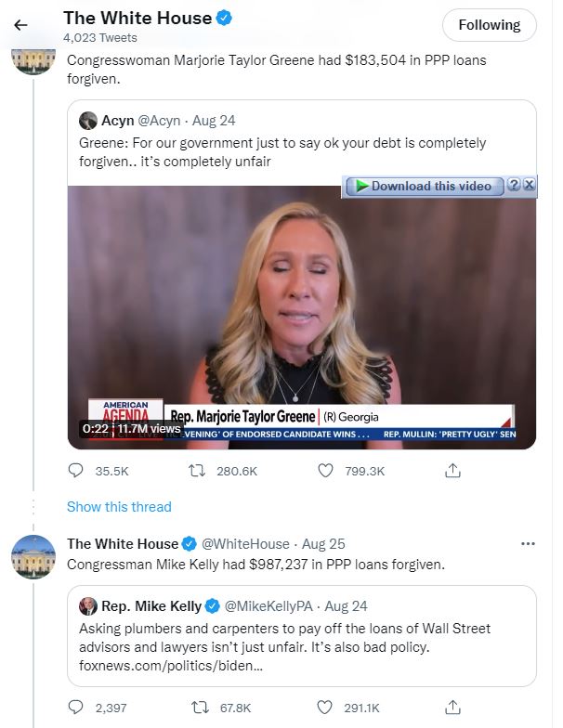Like the tweet with 799.3K likes

coord(325,471)
